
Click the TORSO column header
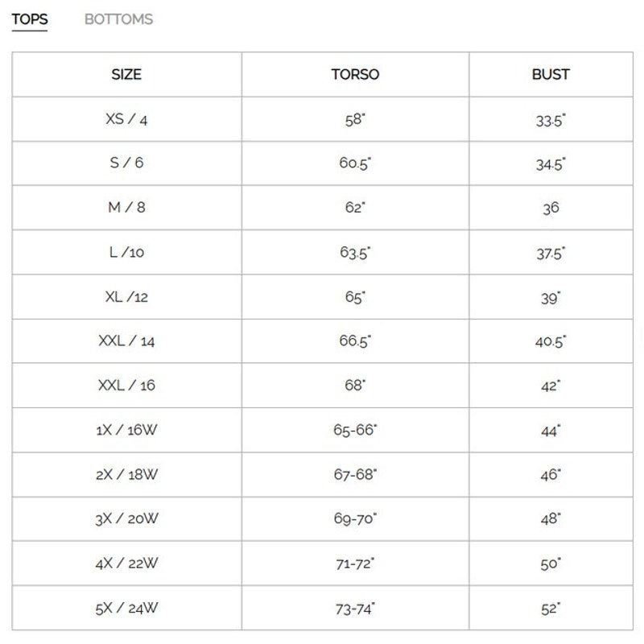tap(355, 74)
